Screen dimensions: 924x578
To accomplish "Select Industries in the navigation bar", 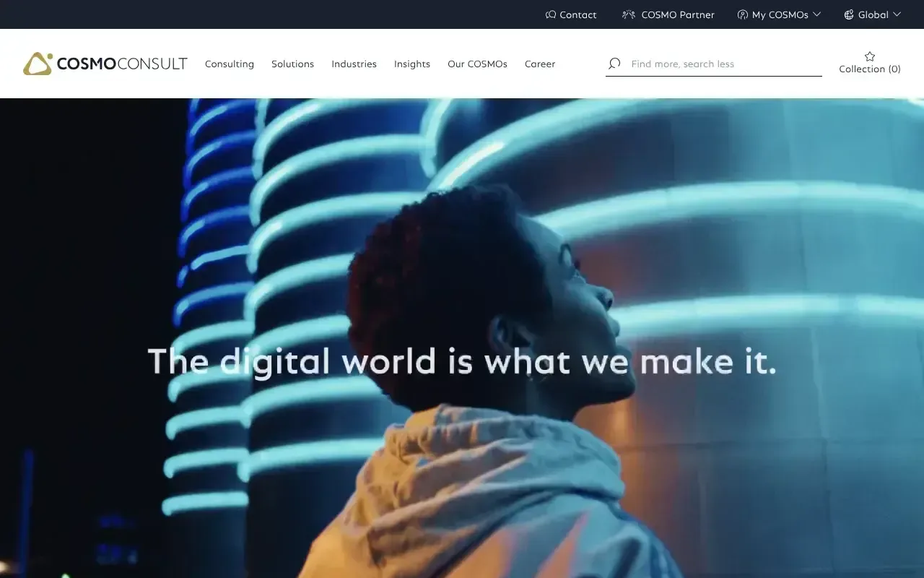I will [354, 64].
